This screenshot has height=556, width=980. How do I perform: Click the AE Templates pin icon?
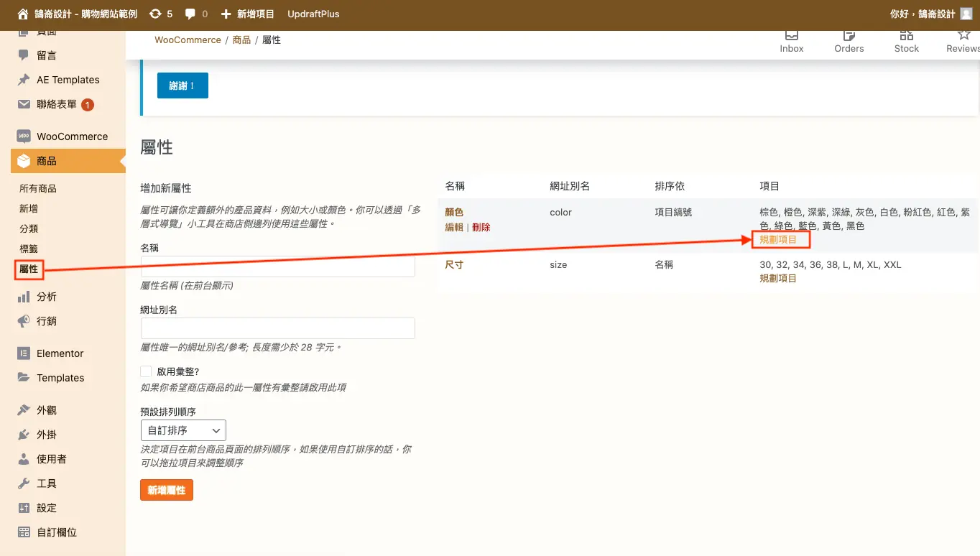click(24, 80)
